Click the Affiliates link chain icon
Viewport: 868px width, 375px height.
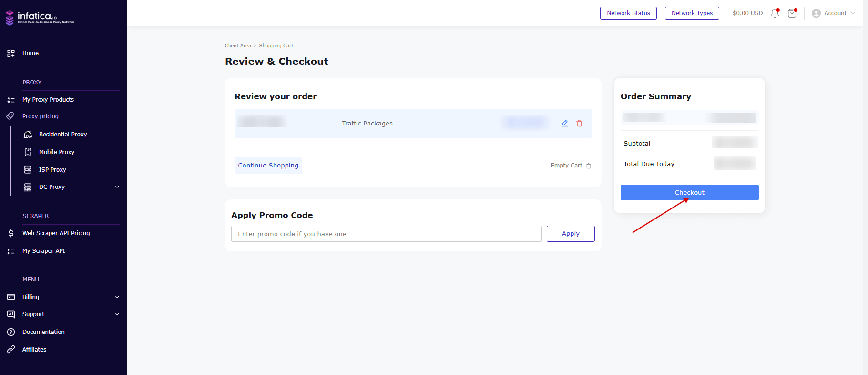tap(11, 349)
